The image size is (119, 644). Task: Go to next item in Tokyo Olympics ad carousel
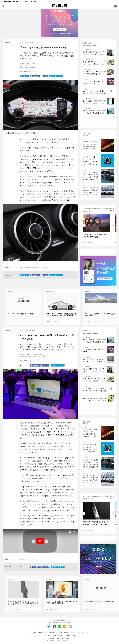tap(113, 225)
